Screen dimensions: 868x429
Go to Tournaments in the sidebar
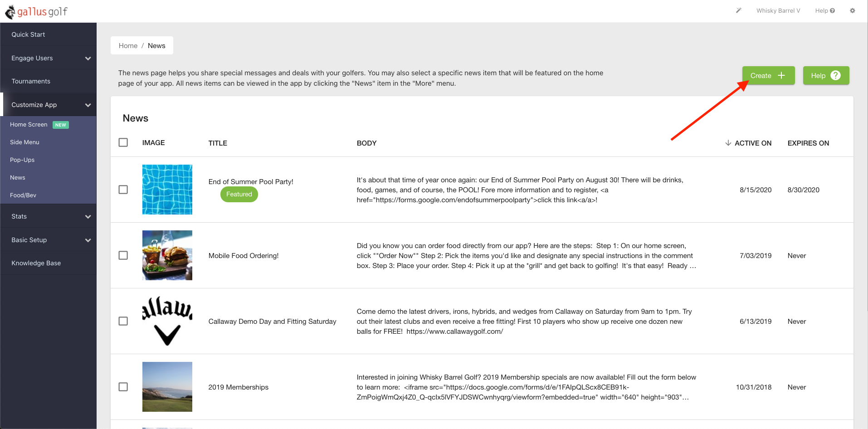click(31, 81)
